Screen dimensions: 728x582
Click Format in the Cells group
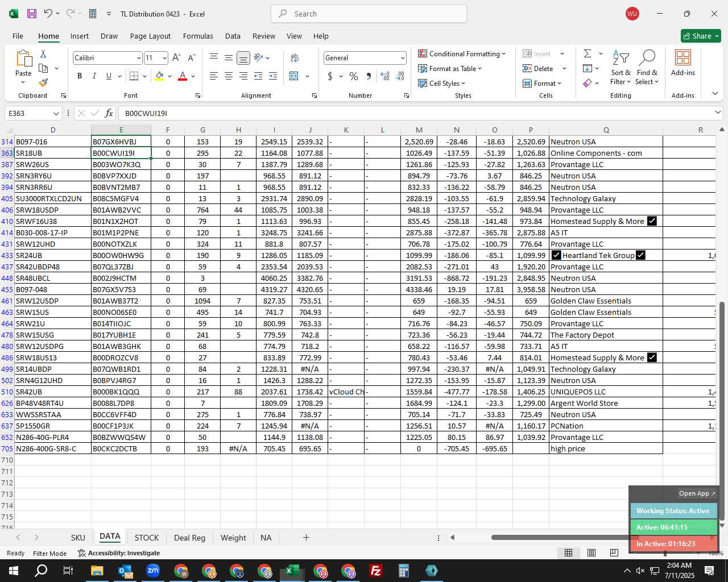542,83
